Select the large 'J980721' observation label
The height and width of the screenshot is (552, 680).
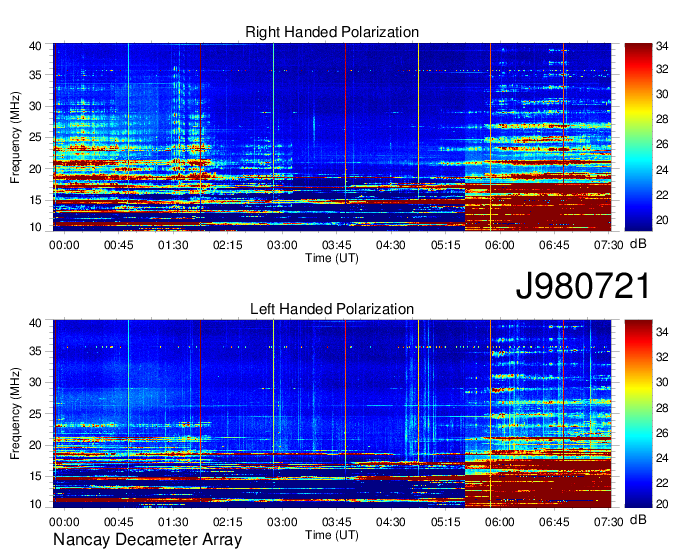pos(583,286)
